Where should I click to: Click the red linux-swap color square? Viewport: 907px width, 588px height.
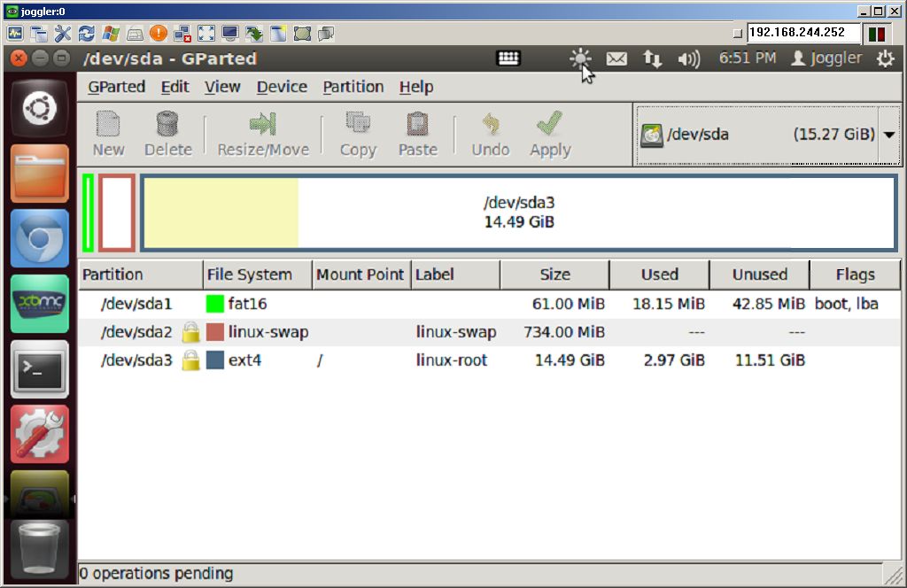click(x=214, y=332)
